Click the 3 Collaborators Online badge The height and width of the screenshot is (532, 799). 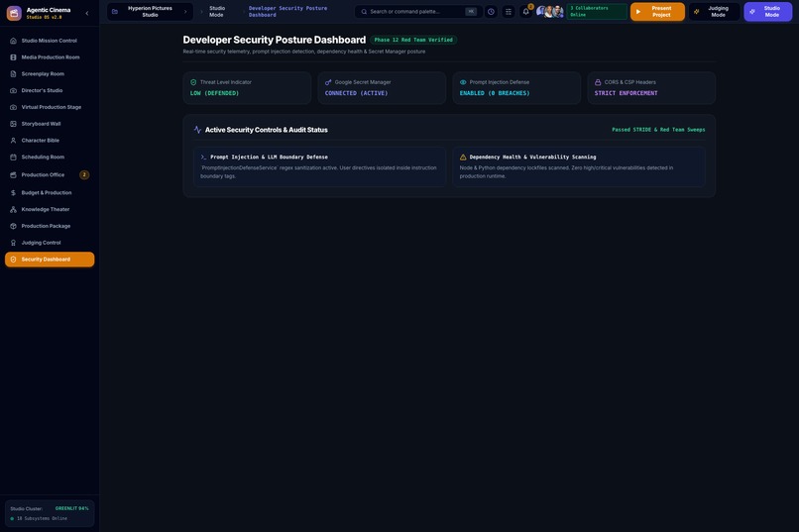[597, 12]
